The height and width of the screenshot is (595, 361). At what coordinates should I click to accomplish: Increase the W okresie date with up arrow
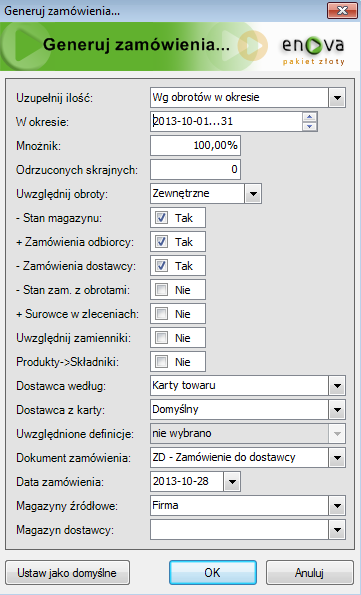coord(310,117)
